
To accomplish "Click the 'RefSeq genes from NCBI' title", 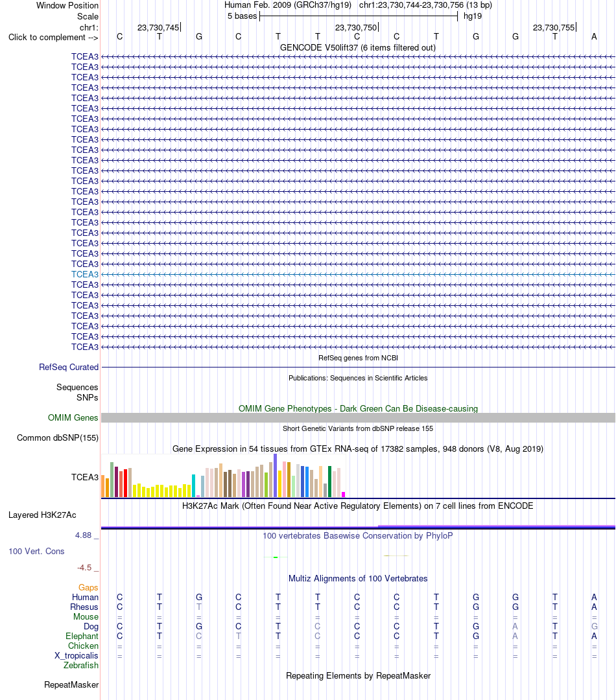I will click(358, 358).
